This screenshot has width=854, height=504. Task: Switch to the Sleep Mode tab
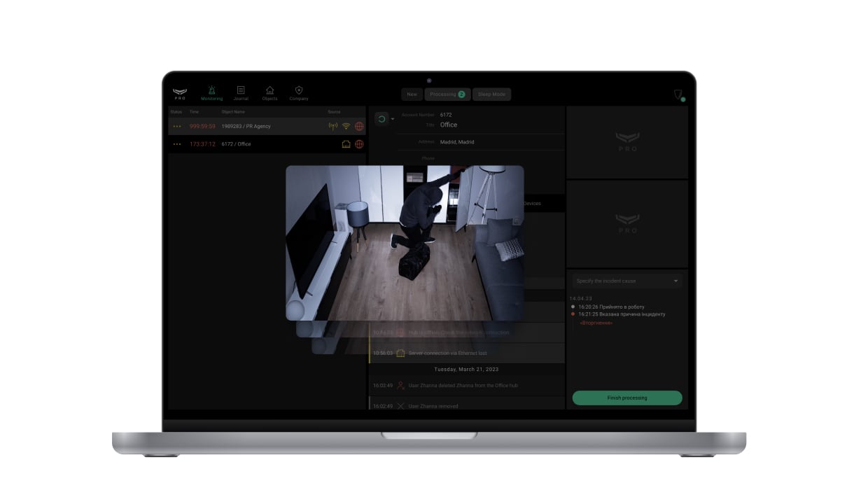click(x=491, y=94)
